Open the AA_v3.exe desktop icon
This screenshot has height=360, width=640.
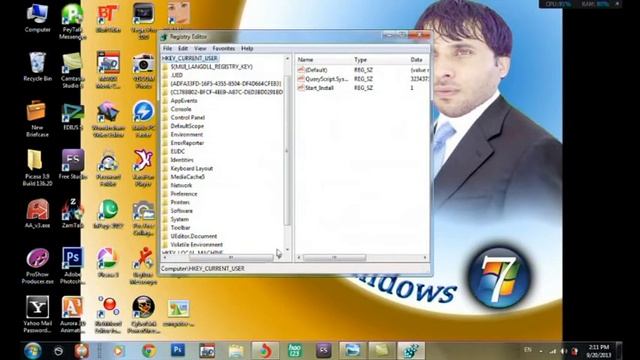click(37, 213)
